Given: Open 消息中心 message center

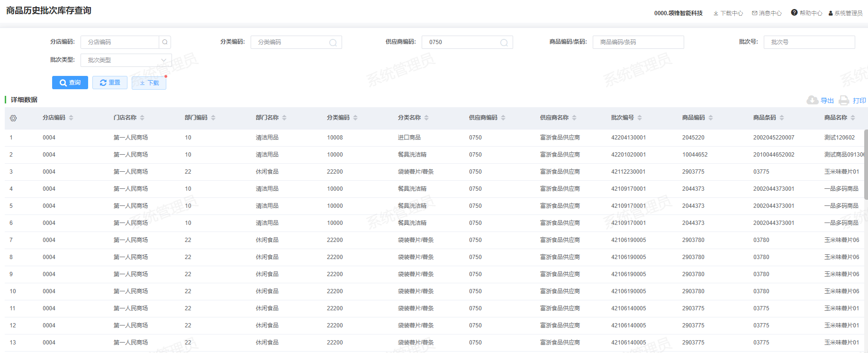Looking at the screenshot, I should point(767,13).
